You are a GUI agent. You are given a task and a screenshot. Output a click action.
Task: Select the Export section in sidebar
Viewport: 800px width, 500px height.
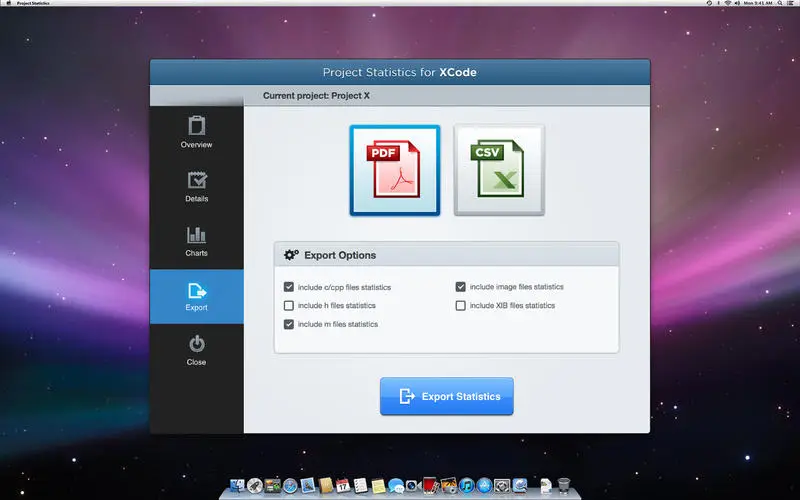coord(196,297)
